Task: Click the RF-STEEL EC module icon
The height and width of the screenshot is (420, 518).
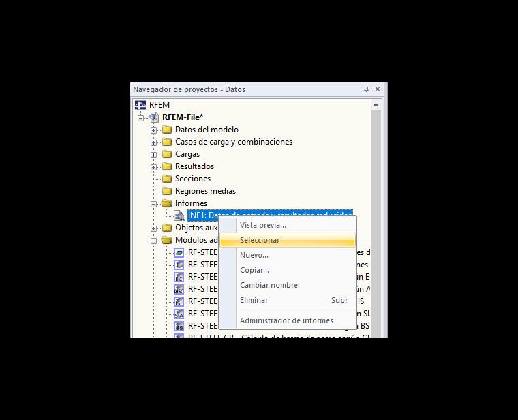Action: click(x=179, y=277)
